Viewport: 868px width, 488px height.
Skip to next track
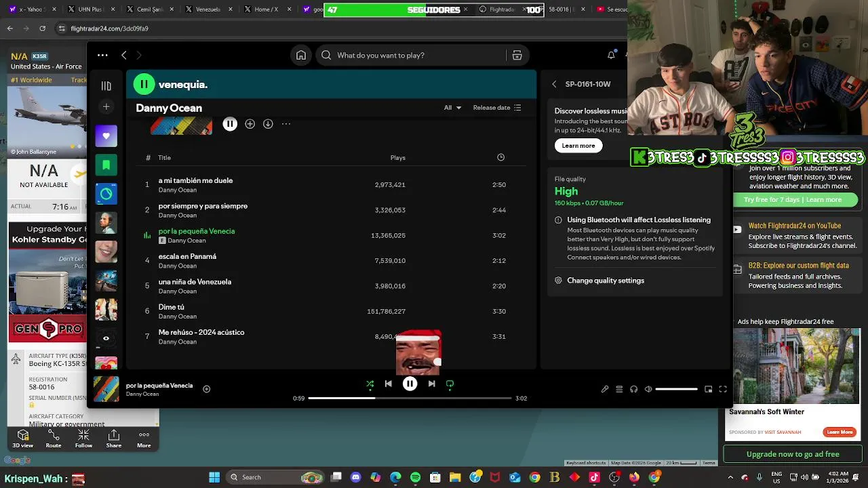tap(431, 384)
